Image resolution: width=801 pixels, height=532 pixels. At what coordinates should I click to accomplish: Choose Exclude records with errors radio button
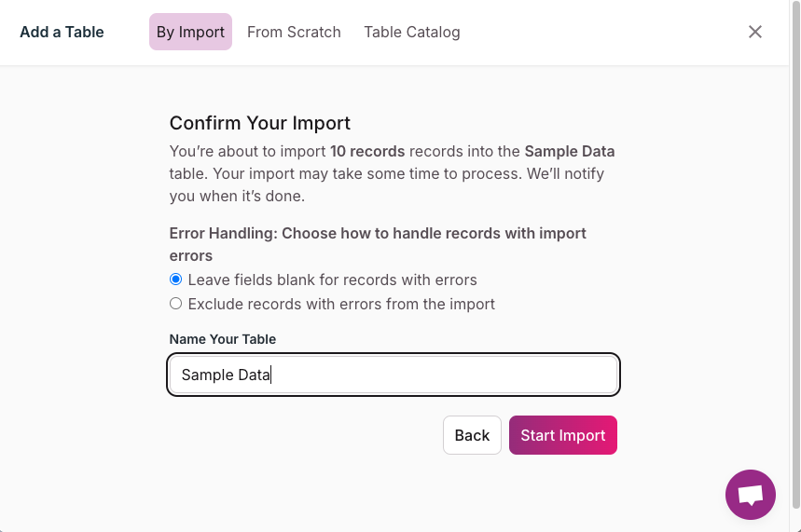coord(175,304)
